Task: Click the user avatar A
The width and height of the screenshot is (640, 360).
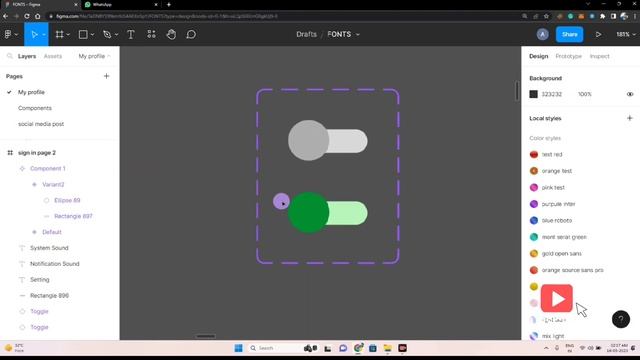Action: (542, 34)
